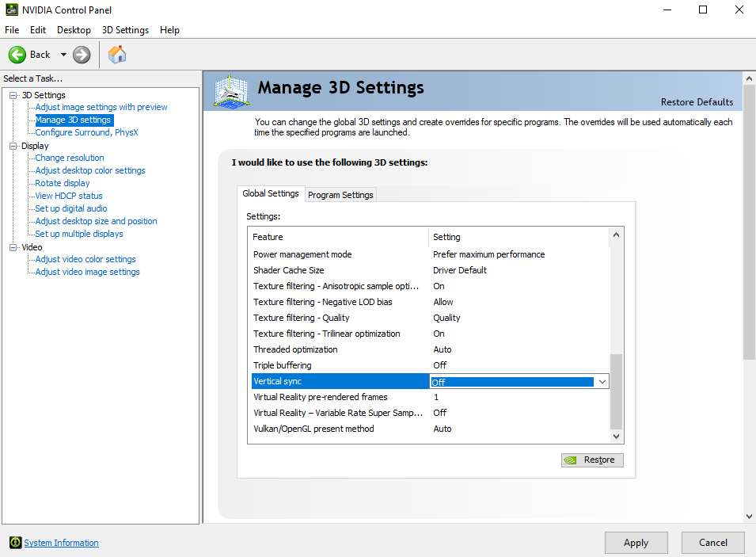Image resolution: width=756 pixels, height=557 pixels.
Task: Open the Desktop menu
Action: (x=74, y=30)
